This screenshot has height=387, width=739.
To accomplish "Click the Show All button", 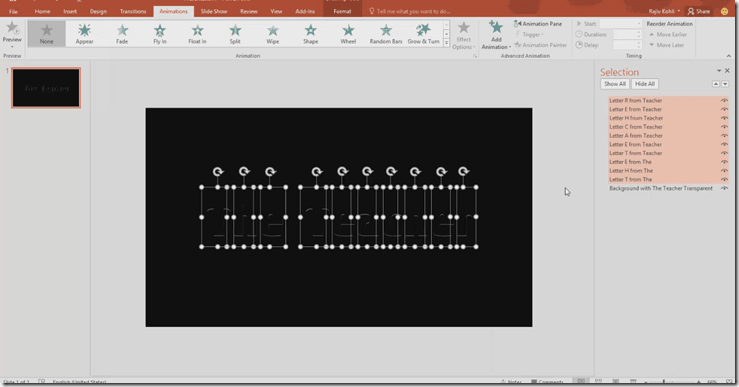I will pyautogui.click(x=615, y=84).
